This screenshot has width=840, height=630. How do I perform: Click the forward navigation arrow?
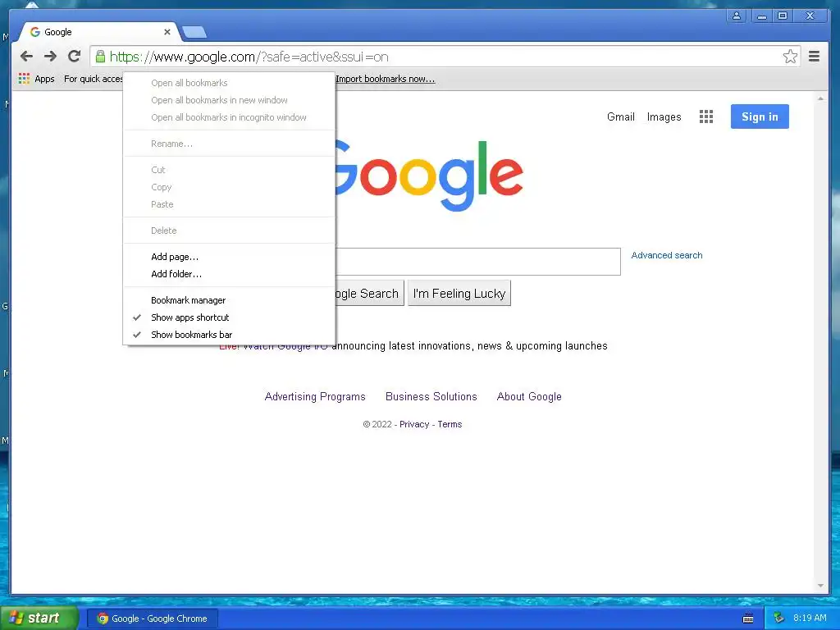[x=50, y=57]
